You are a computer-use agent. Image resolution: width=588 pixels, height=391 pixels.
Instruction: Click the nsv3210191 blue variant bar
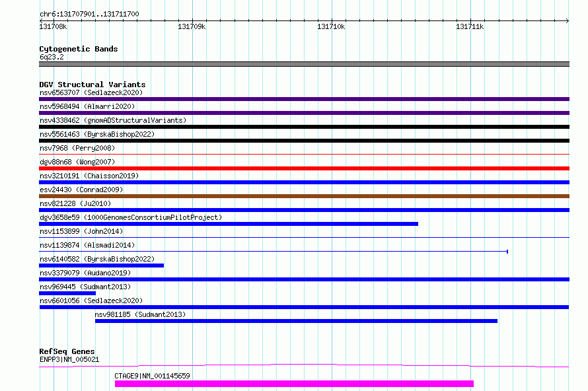304,182
